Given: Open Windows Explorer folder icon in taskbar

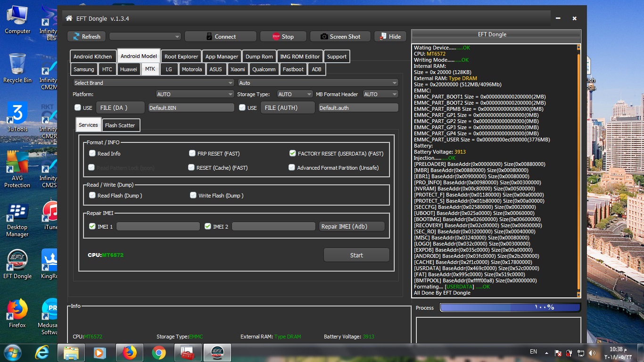Looking at the screenshot, I should pyautogui.click(x=71, y=353).
